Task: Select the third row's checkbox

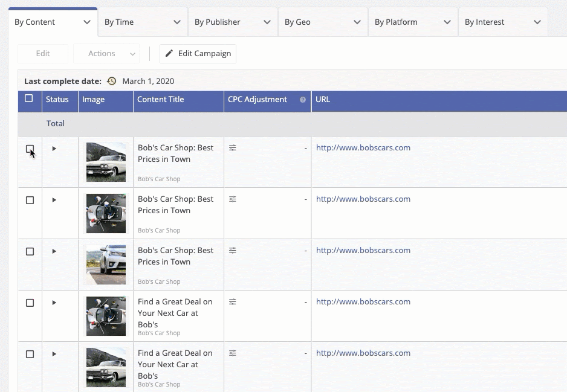Action: click(x=30, y=251)
